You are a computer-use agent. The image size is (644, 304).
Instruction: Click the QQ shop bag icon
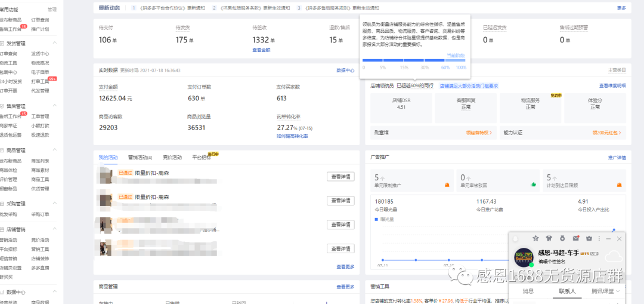(x=589, y=238)
